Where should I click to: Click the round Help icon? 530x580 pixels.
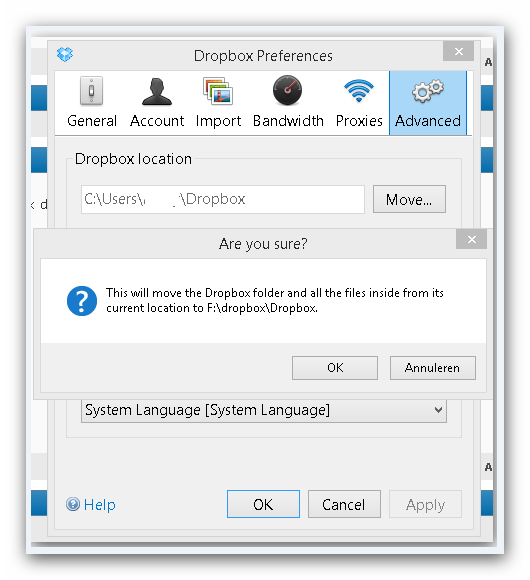point(73,504)
